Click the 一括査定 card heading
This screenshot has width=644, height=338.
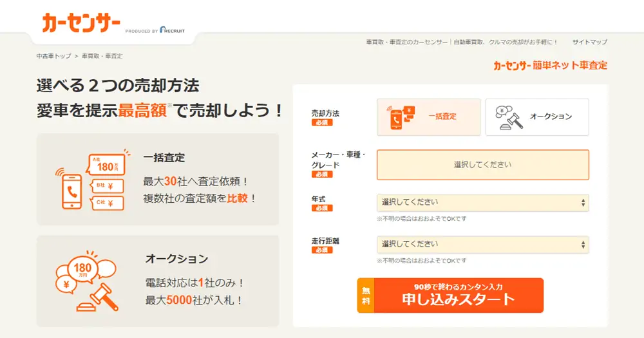coord(164,158)
